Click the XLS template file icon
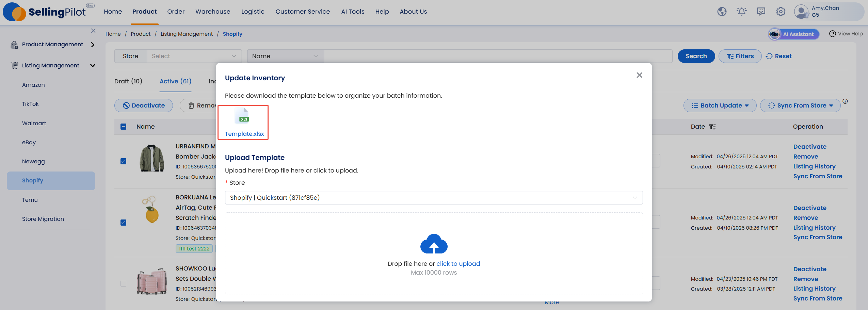Image resolution: width=868 pixels, height=310 pixels. (x=242, y=116)
